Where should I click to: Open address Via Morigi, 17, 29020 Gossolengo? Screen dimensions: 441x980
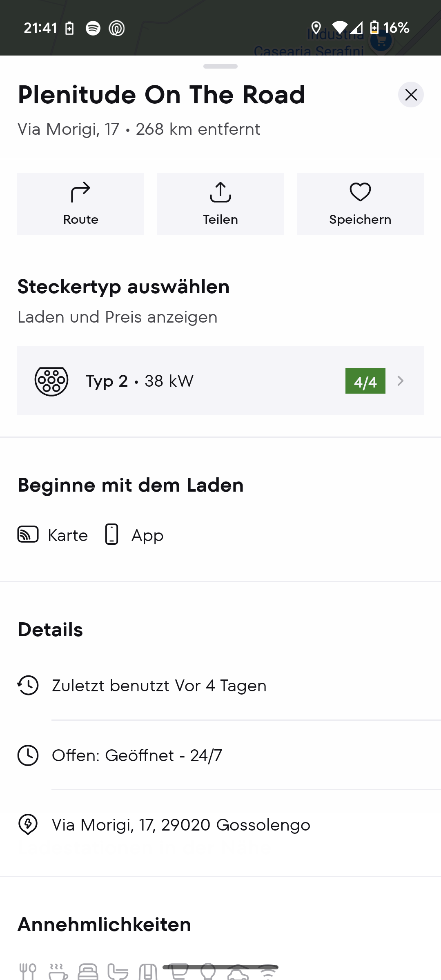[181, 825]
